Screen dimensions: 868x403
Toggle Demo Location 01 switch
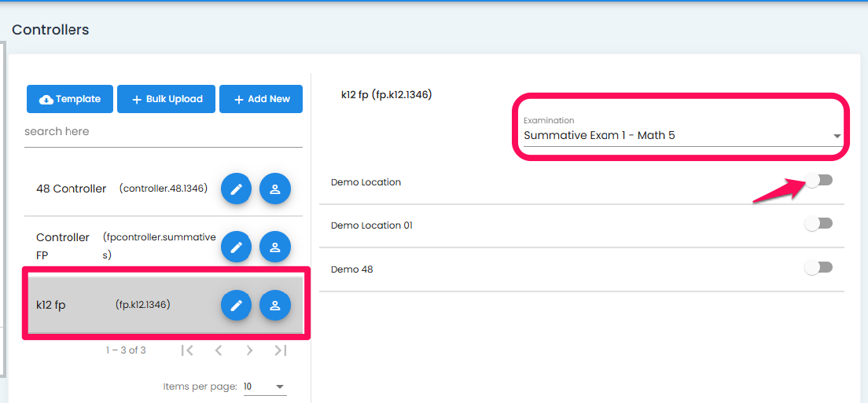818,223
